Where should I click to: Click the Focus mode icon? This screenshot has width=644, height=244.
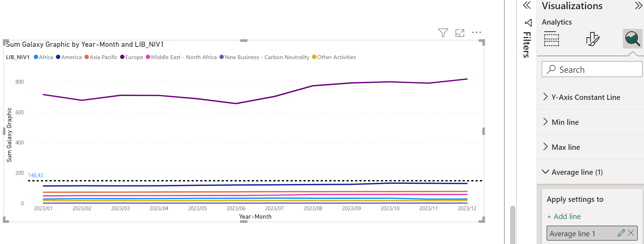pyautogui.click(x=460, y=33)
